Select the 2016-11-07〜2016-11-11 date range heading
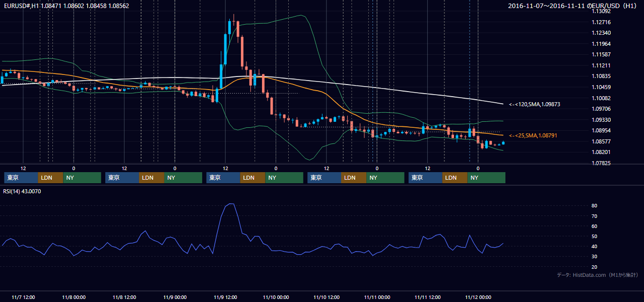 pyautogui.click(x=572, y=6)
